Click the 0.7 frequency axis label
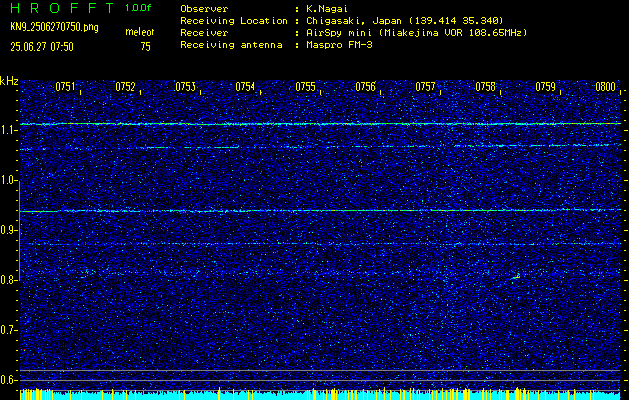The image size is (629, 400). [7, 330]
